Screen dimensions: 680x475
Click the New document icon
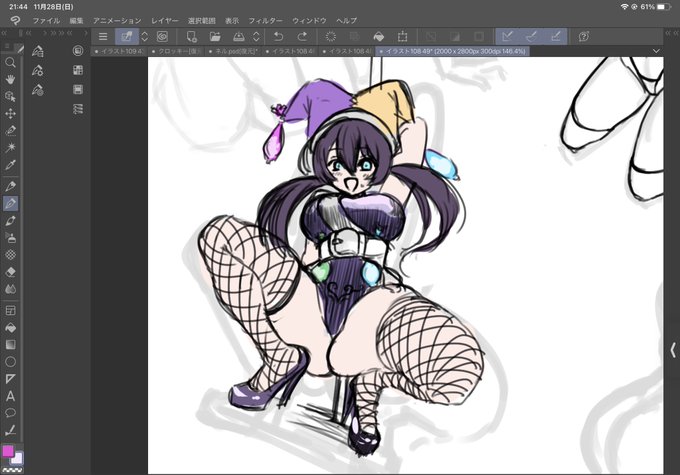pyautogui.click(x=191, y=36)
